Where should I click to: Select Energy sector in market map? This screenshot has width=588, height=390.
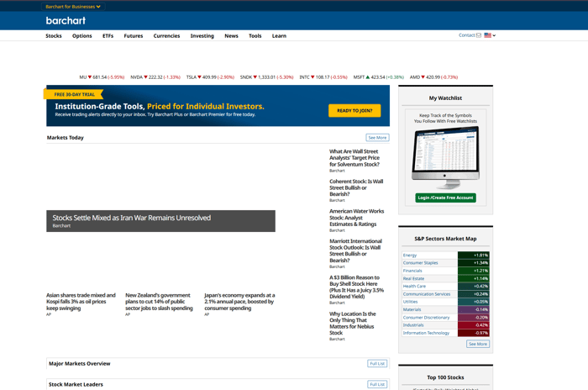tap(410, 256)
